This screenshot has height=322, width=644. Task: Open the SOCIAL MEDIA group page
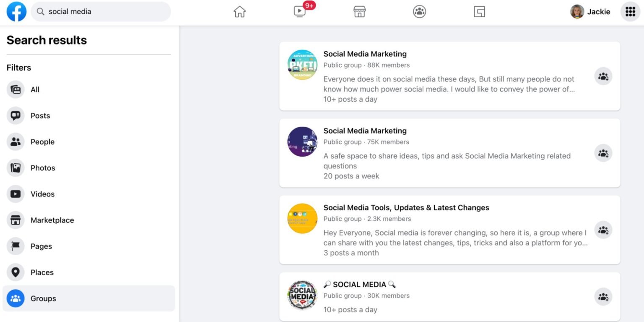point(360,284)
